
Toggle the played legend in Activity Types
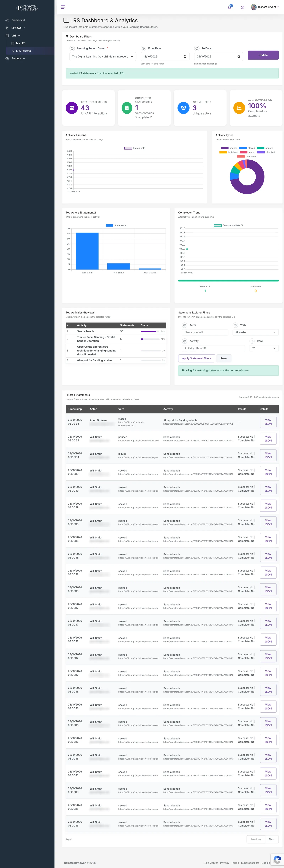(x=247, y=148)
